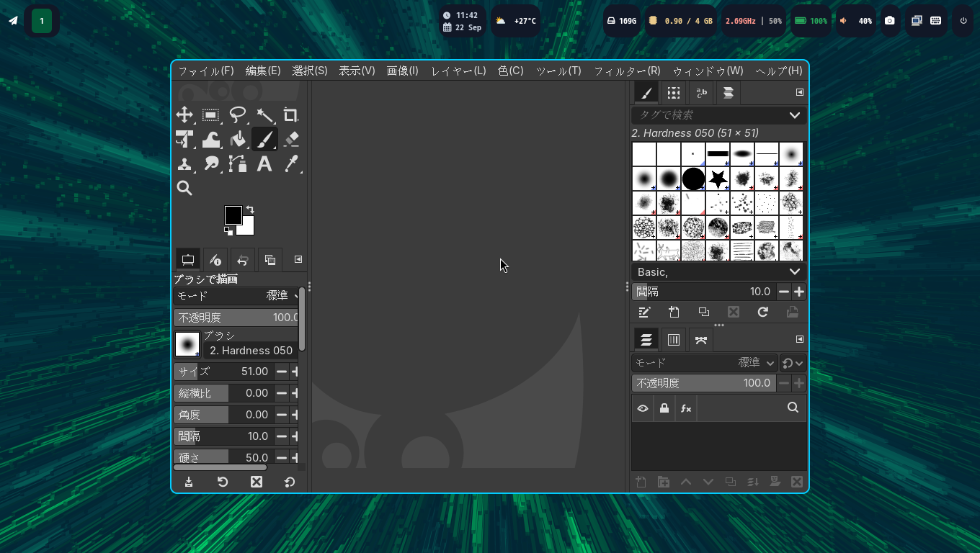Select the Move tool
Screen dimensions: 980x553
coord(184,115)
